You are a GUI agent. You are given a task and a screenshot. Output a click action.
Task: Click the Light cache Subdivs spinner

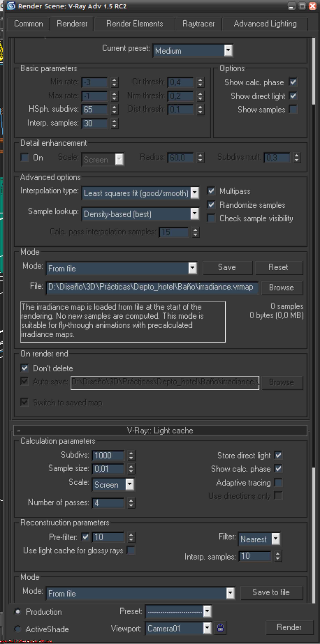point(131,455)
